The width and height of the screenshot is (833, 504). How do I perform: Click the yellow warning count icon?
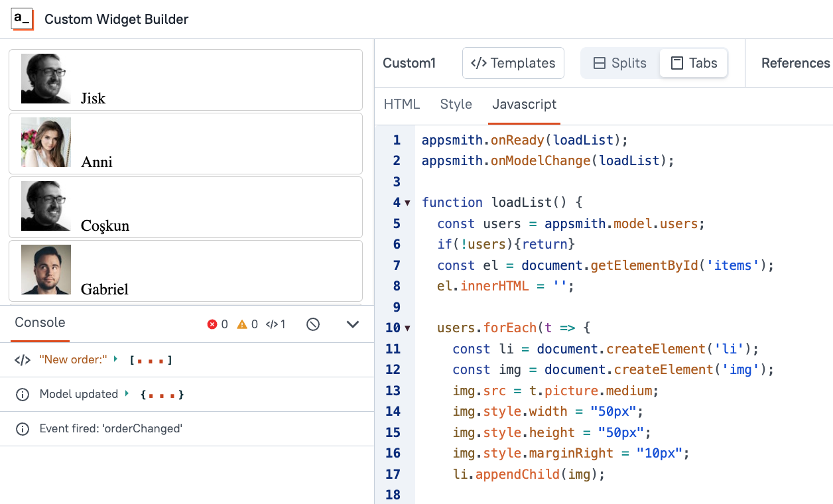click(242, 324)
